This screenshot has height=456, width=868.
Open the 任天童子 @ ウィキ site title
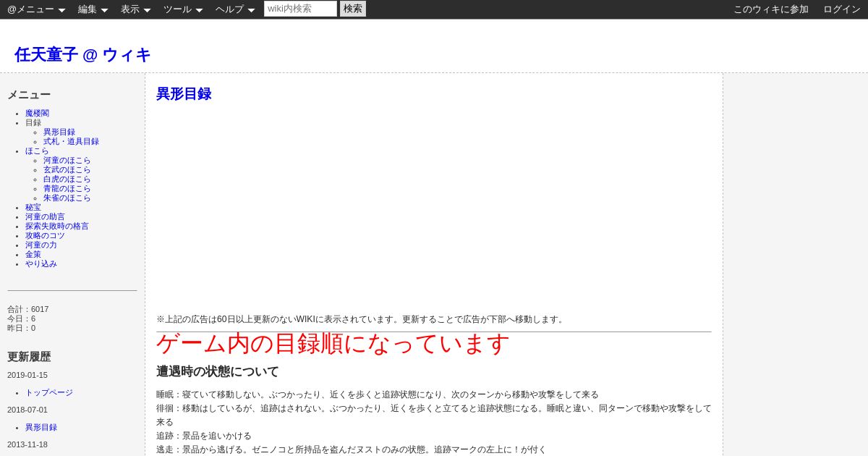82,55
